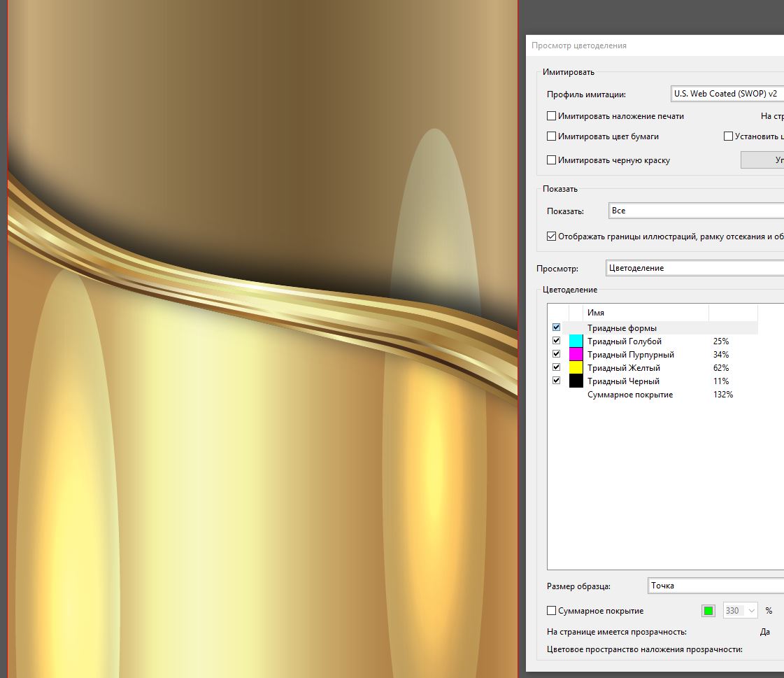Disable the 'Триадный Пурпурный' plate checkbox
784x678 pixels.
pyautogui.click(x=557, y=354)
